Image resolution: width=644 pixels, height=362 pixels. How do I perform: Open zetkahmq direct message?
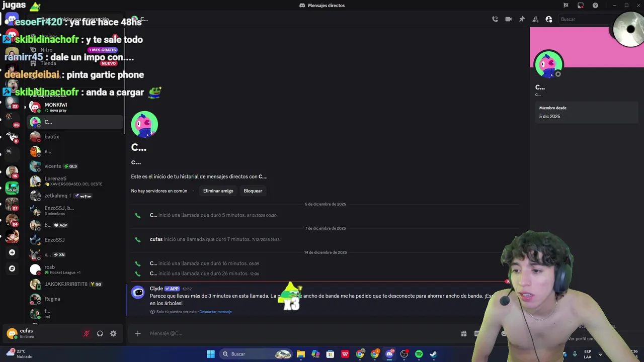click(75, 196)
